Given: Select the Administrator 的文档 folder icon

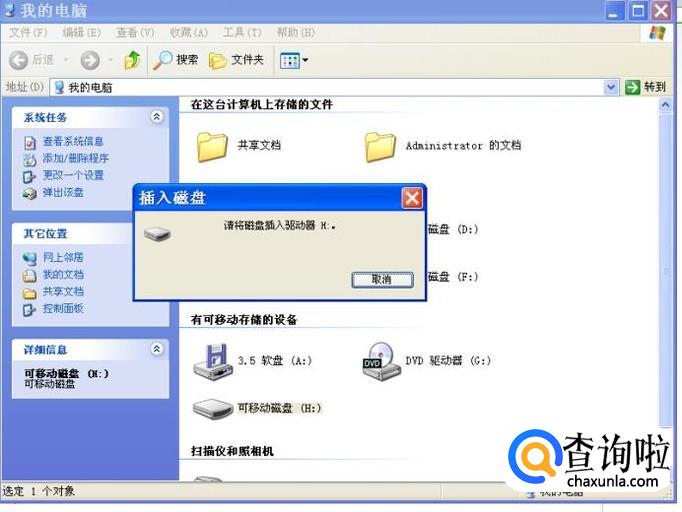Looking at the screenshot, I should pyautogui.click(x=380, y=147).
